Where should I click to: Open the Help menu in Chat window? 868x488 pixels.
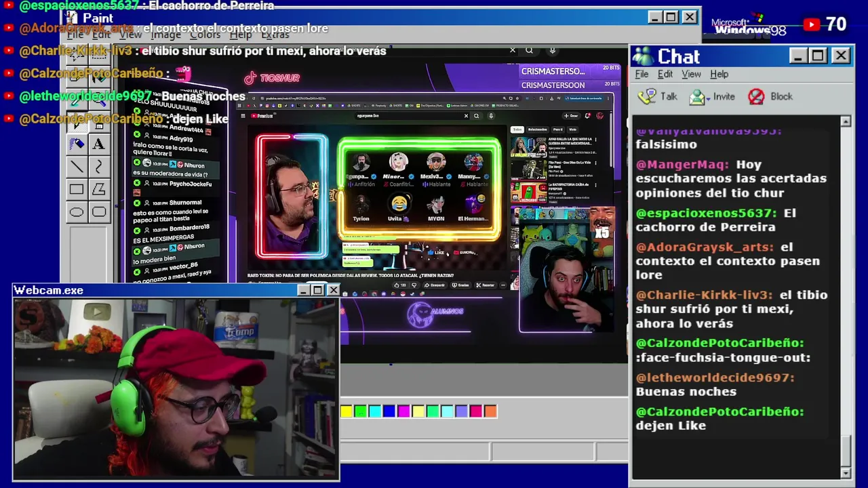719,74
